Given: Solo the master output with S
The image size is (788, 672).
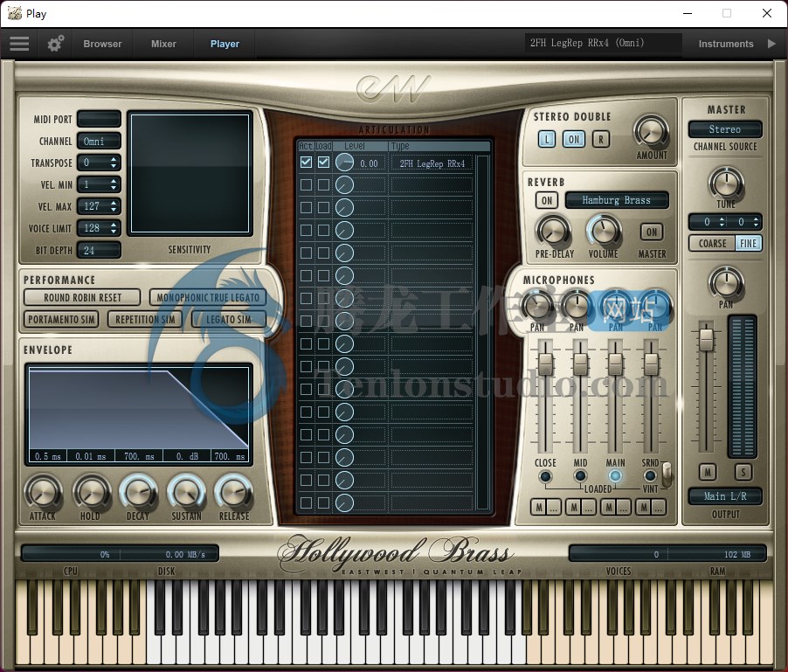Looking at the screenshot, I should [743, 473].
